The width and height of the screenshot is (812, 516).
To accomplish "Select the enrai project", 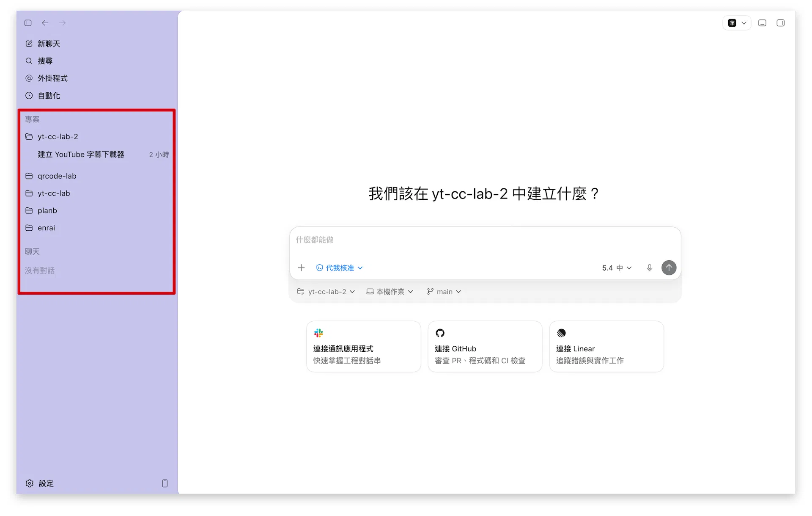I will click(x=97, y=228).
